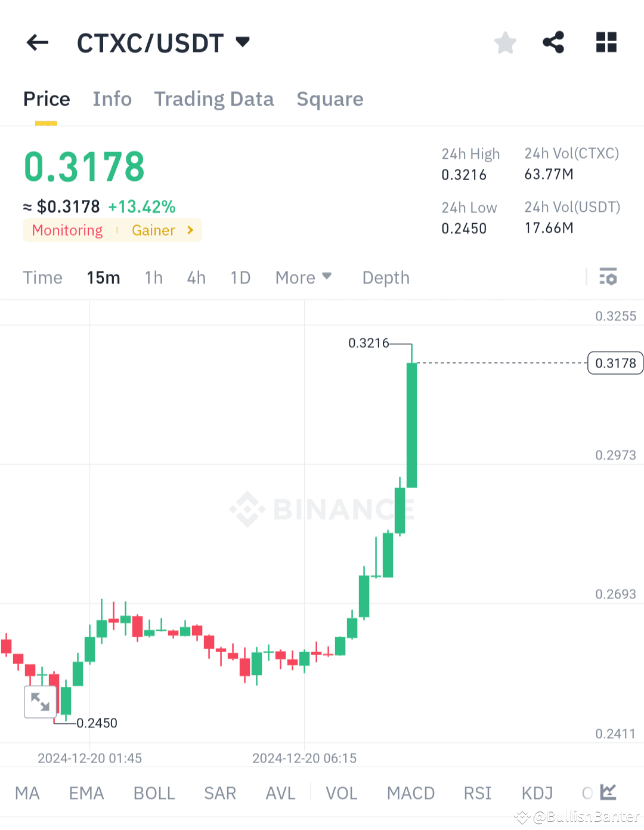
Task: Select the 1D timeframe
Action: pos(240,277)
